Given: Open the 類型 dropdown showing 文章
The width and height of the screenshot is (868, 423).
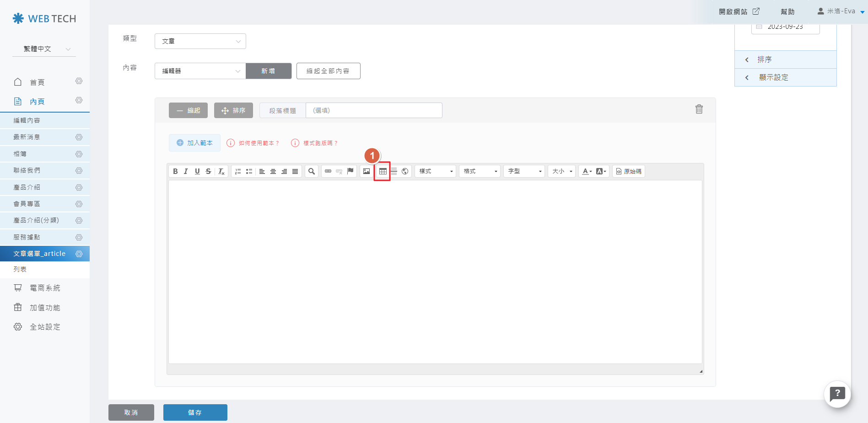Looking at the screenshot, I should click(200, 41).
